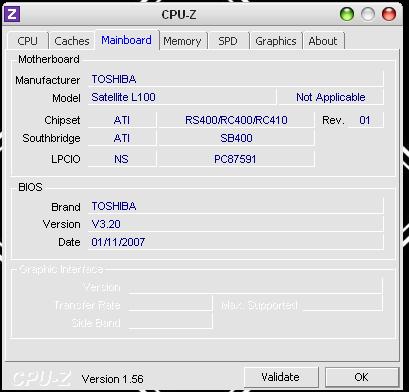Click the Validate button

(x=281, y=377)
